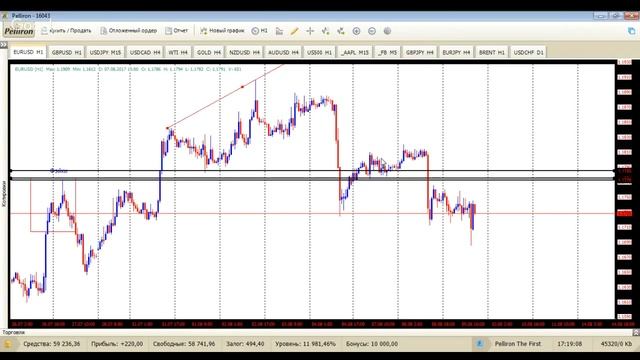Click the 17:19:08 clock in status bar
The width and height of the screenshot is (640, 360).
tap(569, 344)
